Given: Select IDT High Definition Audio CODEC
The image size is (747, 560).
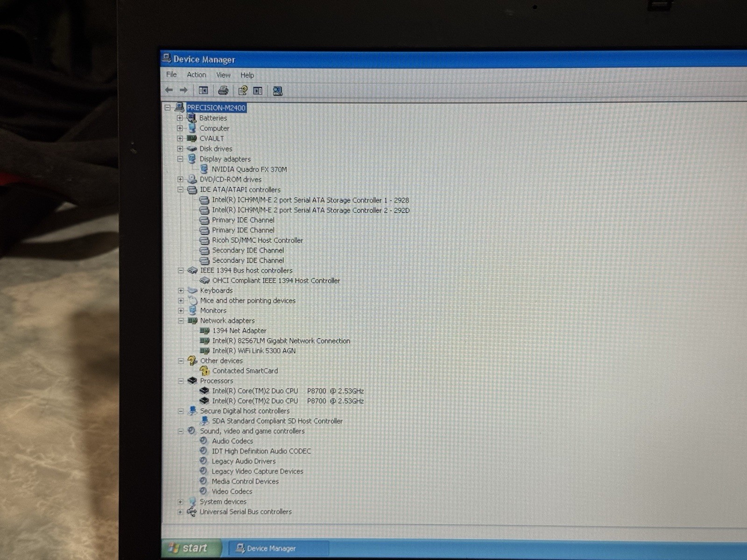Looking at the screenshot, I should pyautogui.click(x=261, y=451).
